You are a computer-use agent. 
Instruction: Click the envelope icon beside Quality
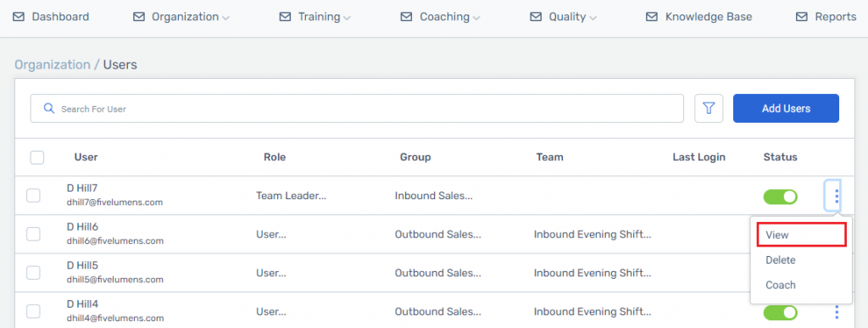536,17
